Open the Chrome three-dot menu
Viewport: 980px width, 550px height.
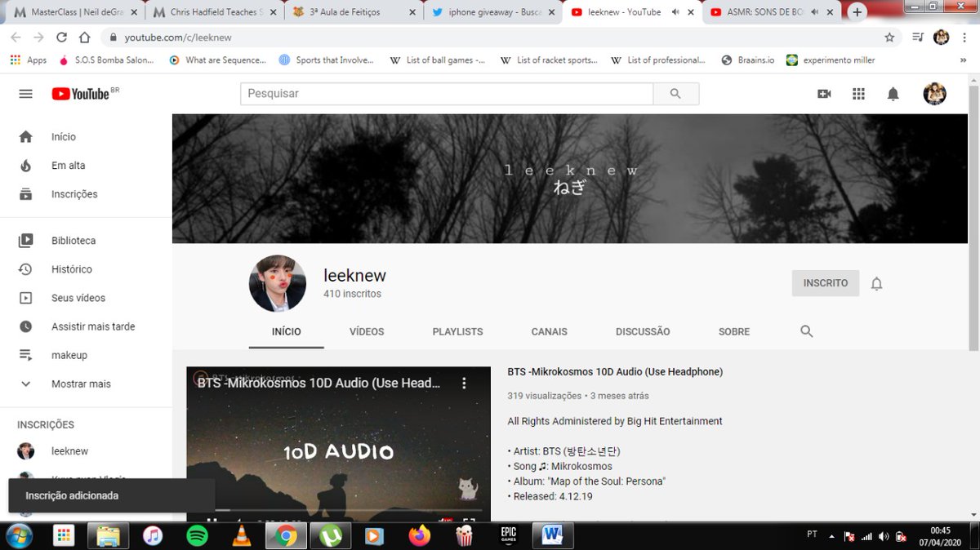[x=964, y=38]
